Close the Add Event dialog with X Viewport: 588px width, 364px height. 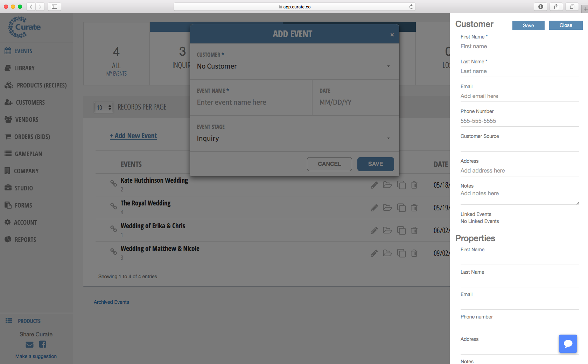[x=392, y=35]
